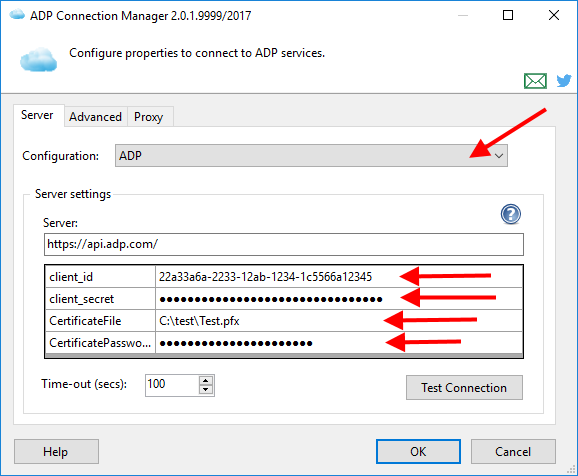This screenshot has height=476, width=578.
Task: Switch to the Proxy tab
Action: [x=149, y=117]
